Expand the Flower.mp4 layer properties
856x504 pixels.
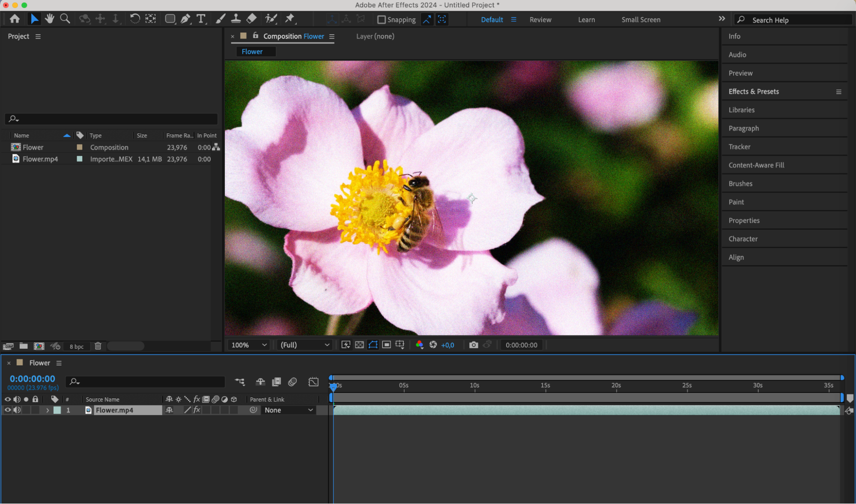[x=48, y=410]
